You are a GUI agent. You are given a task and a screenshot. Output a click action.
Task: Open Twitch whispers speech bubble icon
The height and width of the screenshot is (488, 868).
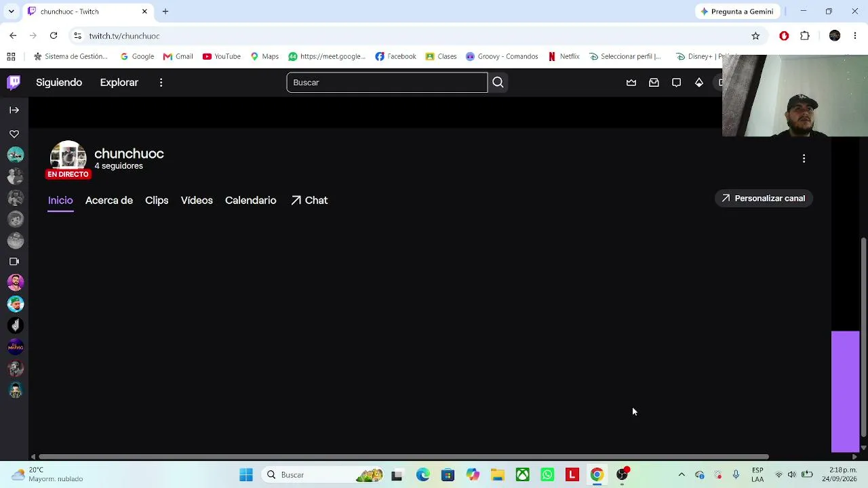click(676, 83)
